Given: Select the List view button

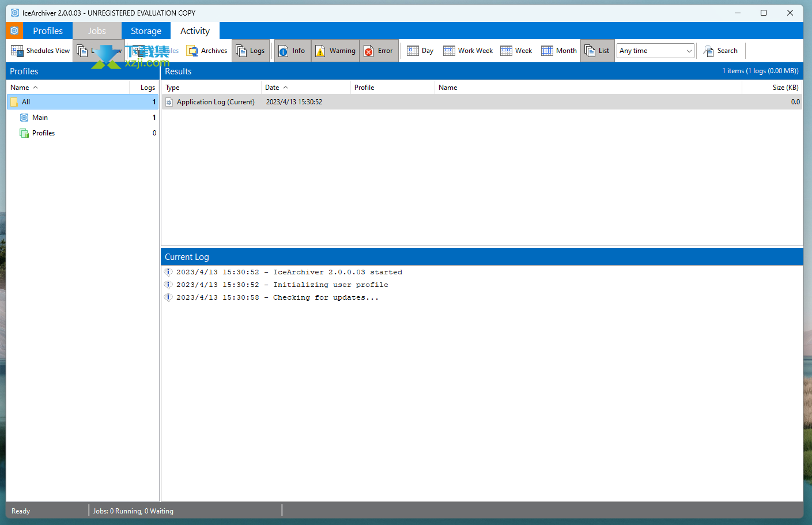Looking at the screenshot, I should click(x=597, y=51).
